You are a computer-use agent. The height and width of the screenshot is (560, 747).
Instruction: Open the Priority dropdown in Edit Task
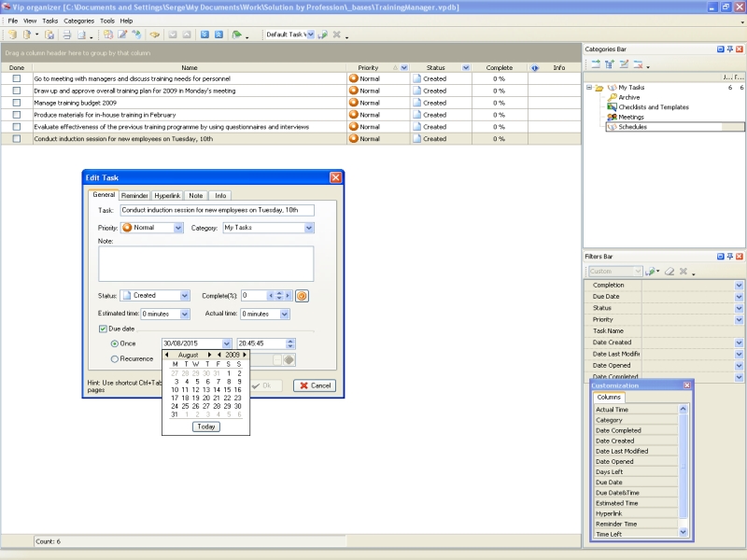pyautogui.click(x=177, y=228)
